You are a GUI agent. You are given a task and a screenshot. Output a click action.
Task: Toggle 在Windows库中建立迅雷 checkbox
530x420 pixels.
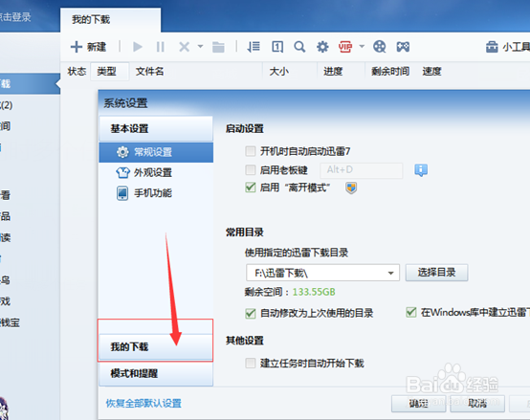tap(411, 312)
